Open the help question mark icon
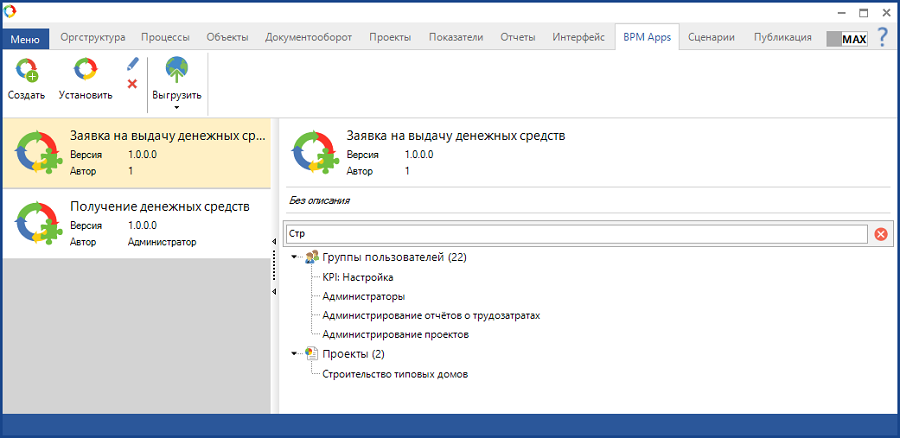Screen dimensions: 900x438 point(882,38)
